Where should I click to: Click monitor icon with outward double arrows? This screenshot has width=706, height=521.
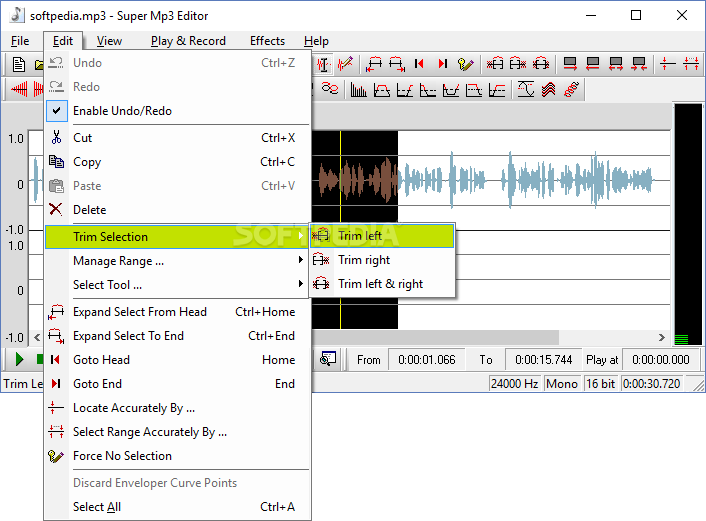pos(615,64)
